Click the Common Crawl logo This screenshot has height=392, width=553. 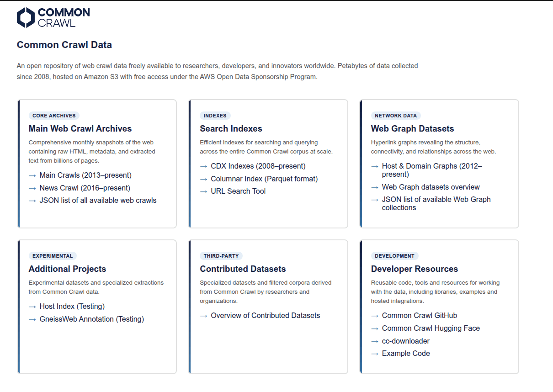click(x=53, y=18)
